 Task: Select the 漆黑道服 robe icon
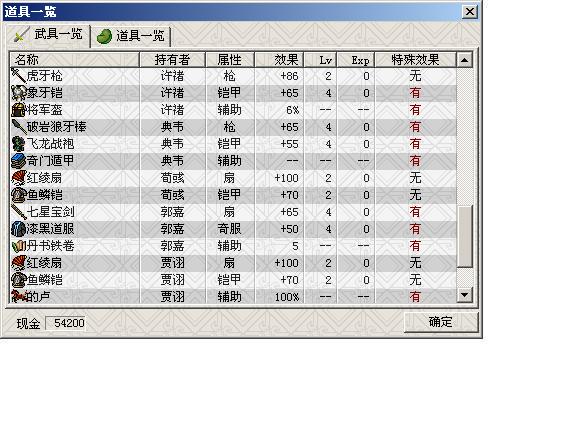[x=18, y=228]
